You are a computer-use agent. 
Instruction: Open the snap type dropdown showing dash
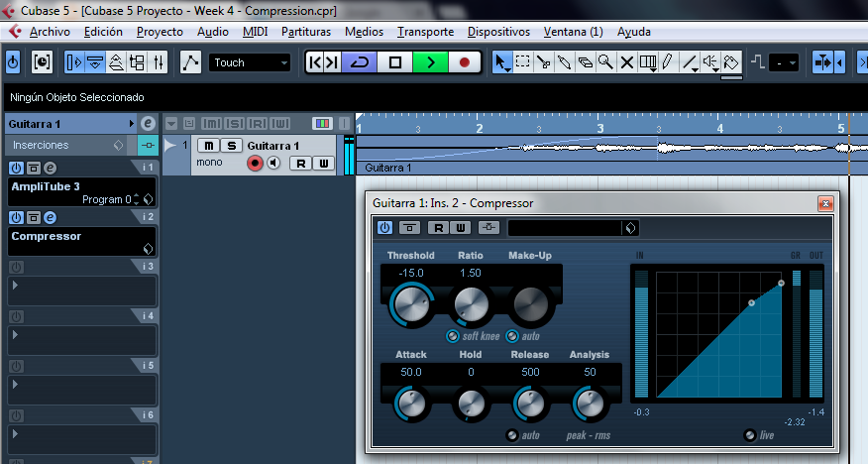785,63
